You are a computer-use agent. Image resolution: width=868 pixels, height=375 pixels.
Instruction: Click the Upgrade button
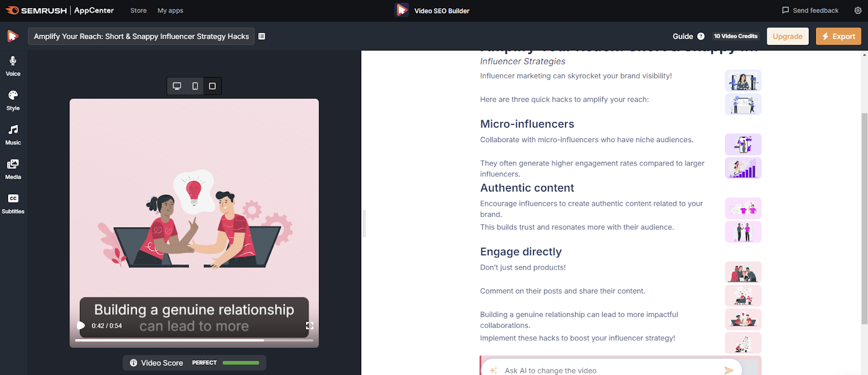coord(787,36)
